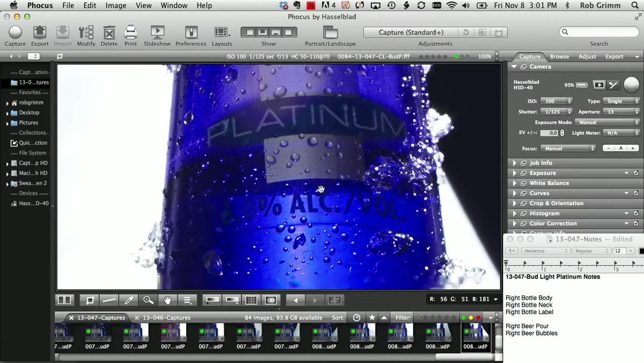Click the Search field
The image size is (644, 363).
point(599,32)
